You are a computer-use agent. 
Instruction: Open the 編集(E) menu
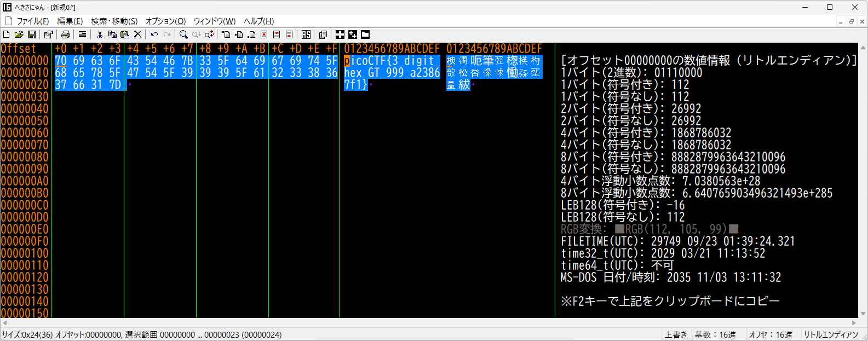tap(70, 21)
